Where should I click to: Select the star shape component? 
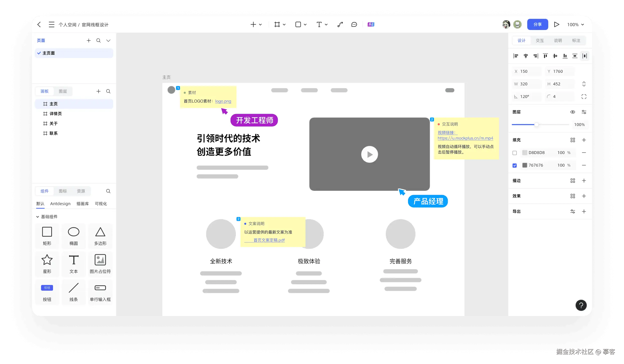(x=47, y=260)
